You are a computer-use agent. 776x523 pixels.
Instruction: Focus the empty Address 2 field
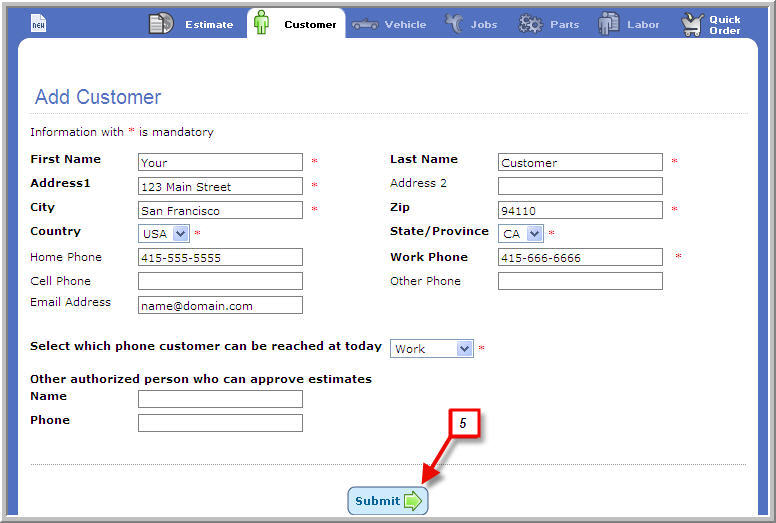click(580, 186)
